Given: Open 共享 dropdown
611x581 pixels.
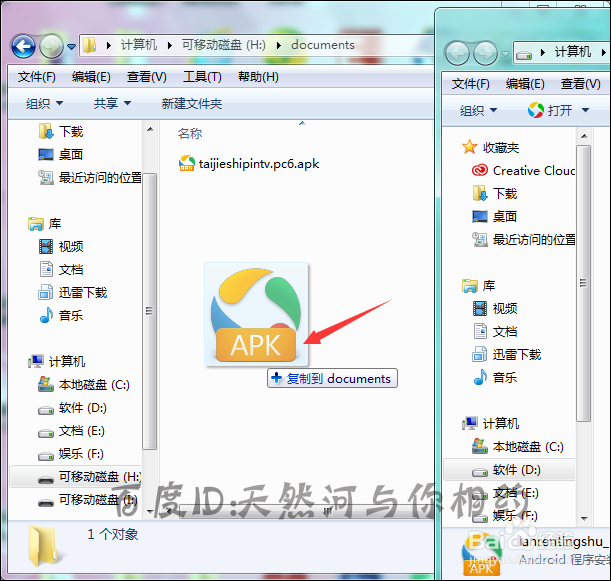Looking at the screenshot, I should 112,104.
